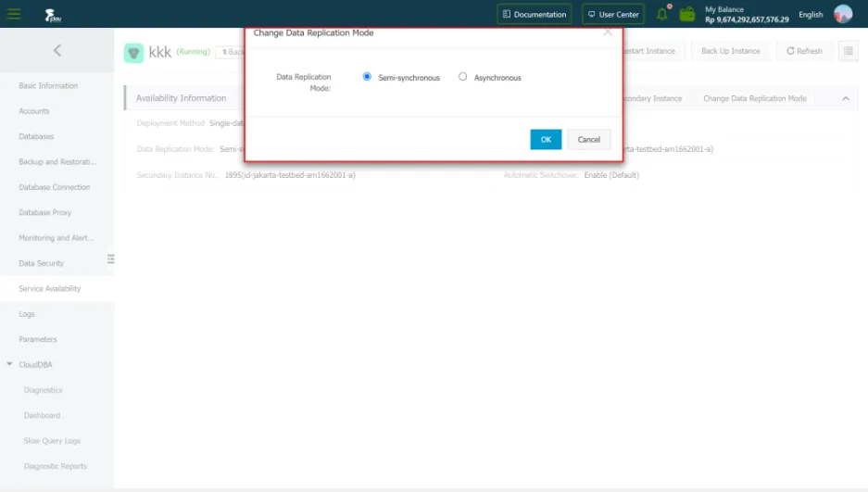
Task: Click the list view icon button
Action: pos(848,51)
